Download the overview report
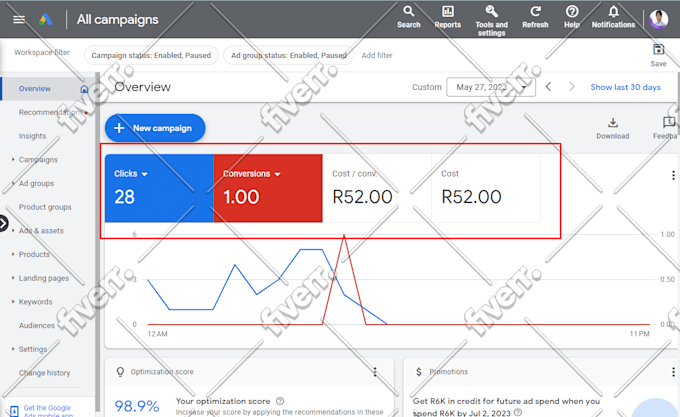Image resolution: width=680 pixels, height=417 pixels. point(612,128)
